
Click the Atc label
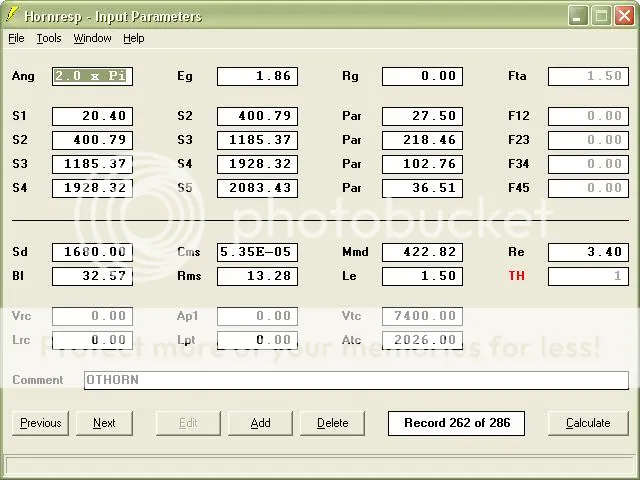351,340
